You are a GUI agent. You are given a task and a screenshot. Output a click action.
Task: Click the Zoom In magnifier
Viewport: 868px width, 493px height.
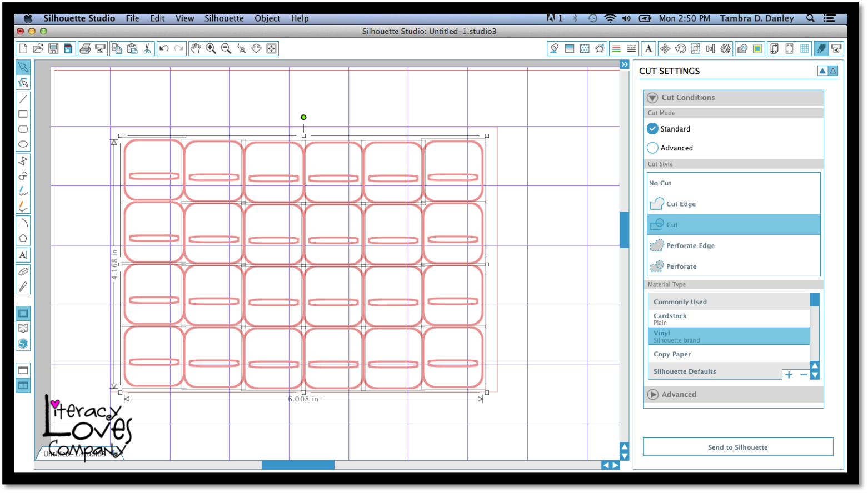click(x=211, y=49)
